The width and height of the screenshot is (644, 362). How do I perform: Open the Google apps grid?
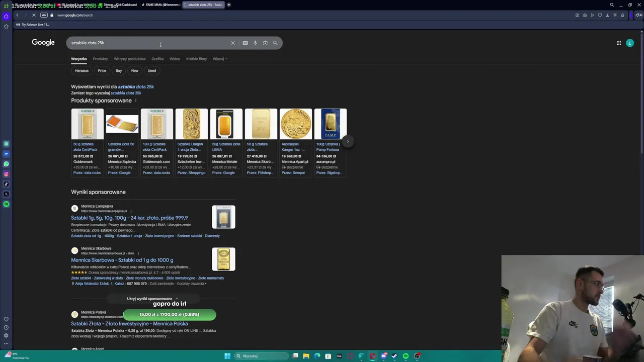(619, 43)
